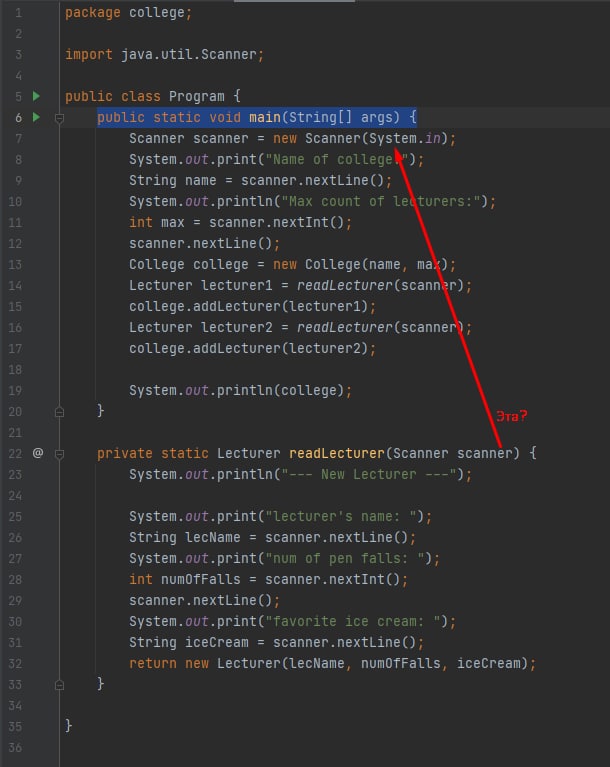
Task: Click 'lecturer1' variable declaration
Action: [236, 286]
